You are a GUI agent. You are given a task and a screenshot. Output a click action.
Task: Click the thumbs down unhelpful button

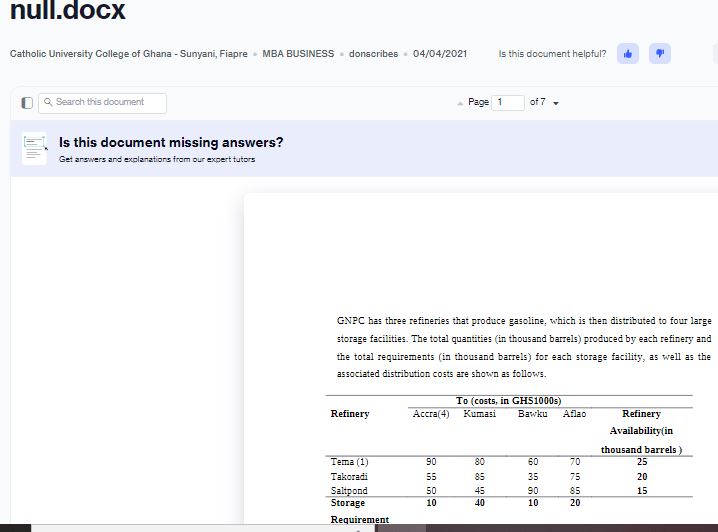click(660, 54)
